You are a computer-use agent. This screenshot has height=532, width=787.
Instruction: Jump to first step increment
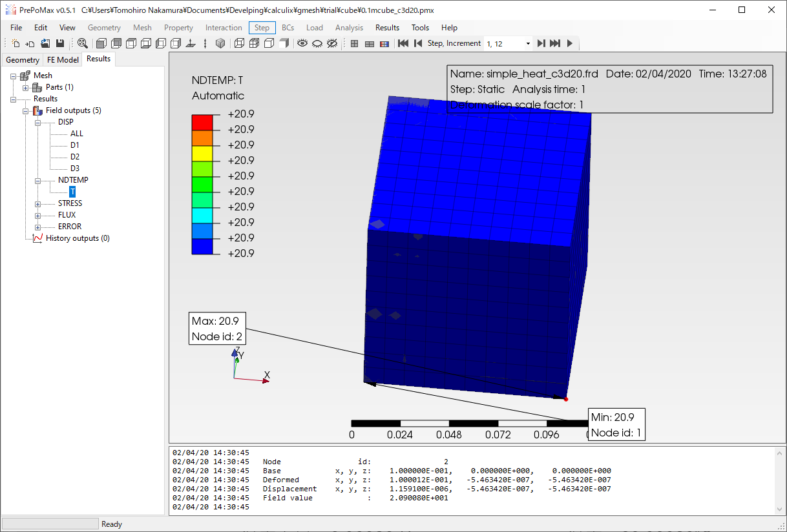point(403,43)
